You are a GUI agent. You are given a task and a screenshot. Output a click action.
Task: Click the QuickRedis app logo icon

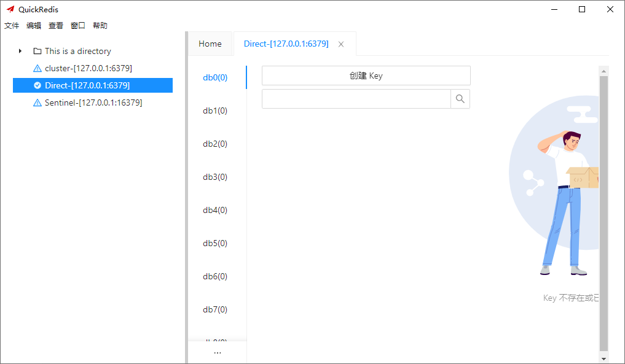click(x=10, y=9)
